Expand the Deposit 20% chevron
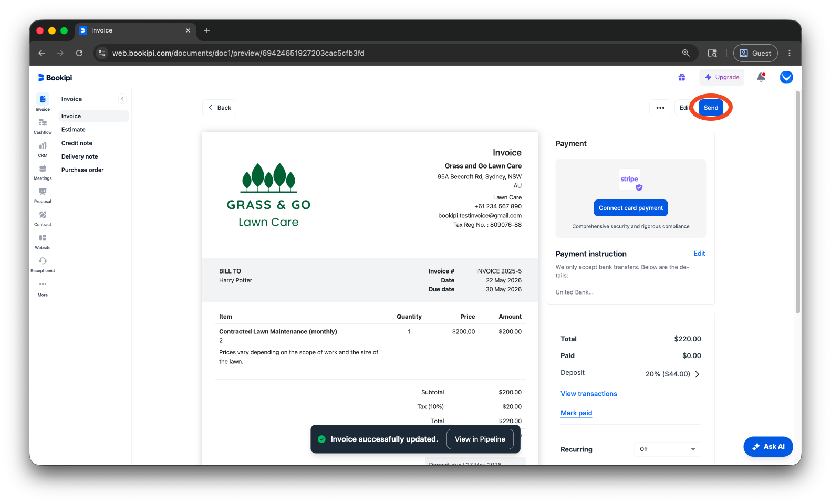831x504 pixels. (x=697, y=374)
